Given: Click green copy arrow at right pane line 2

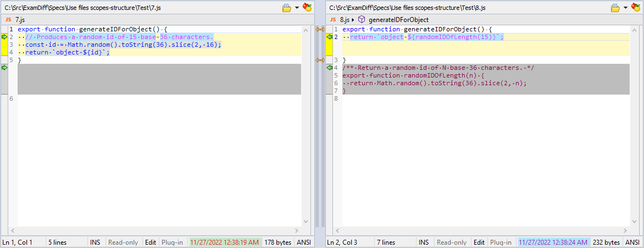Looking at the screenshot, I should click(x=329, y=37).
